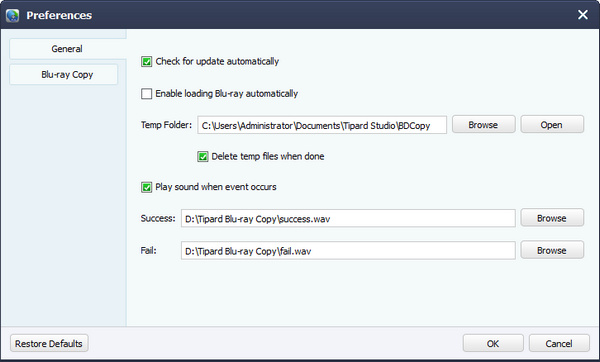Click the Temp Folder: label
This screenshot has width=600, height=362.
click(x=166, y=125)
